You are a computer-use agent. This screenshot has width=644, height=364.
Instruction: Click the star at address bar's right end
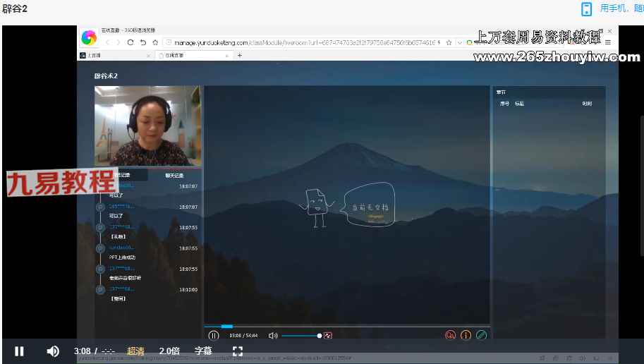coord(449,42)
